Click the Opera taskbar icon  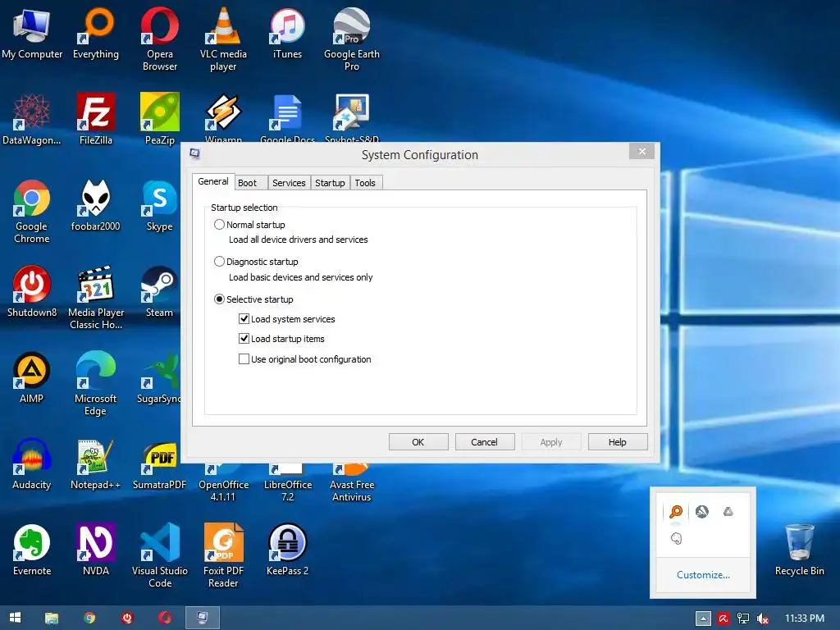pos(164,619)
